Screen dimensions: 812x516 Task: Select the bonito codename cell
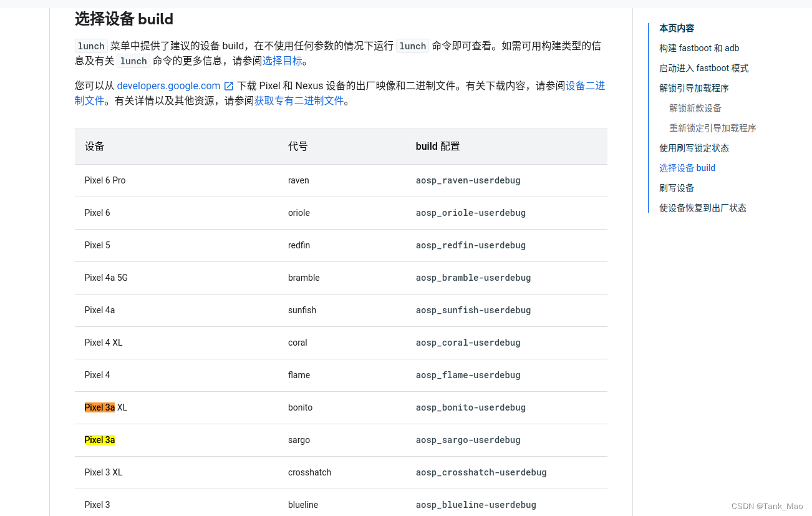tap(300, 407)
